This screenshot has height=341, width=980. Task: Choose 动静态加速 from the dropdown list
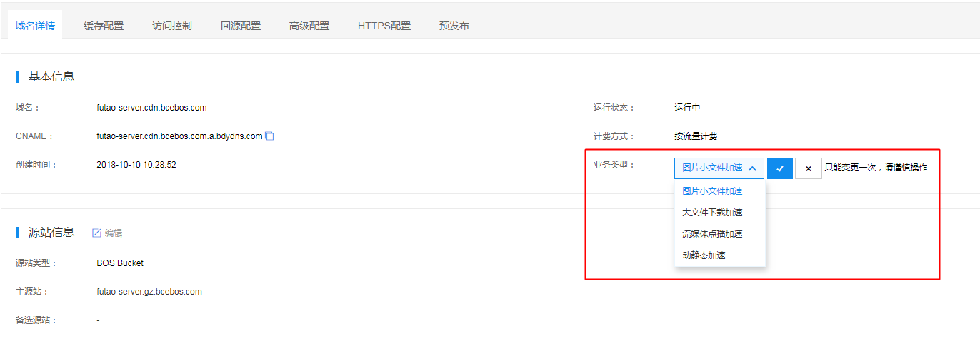click(720, 255)
